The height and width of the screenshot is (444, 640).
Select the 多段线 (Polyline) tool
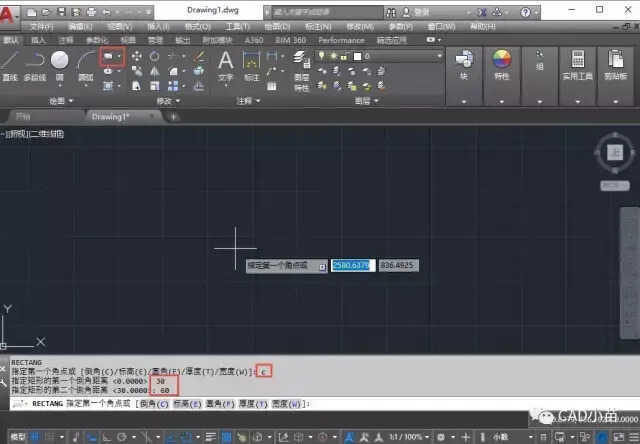(x=35, y=65)
